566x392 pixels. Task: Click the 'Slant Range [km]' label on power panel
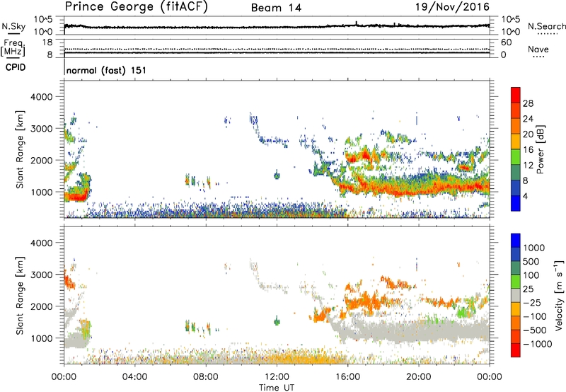point(20,149)
